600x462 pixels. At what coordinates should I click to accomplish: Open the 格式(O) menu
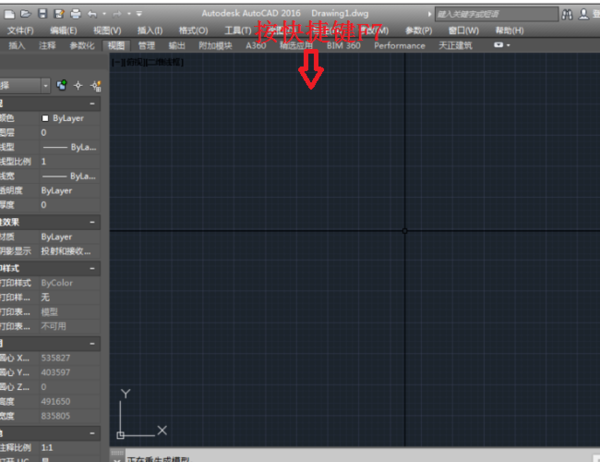(194, 31)
